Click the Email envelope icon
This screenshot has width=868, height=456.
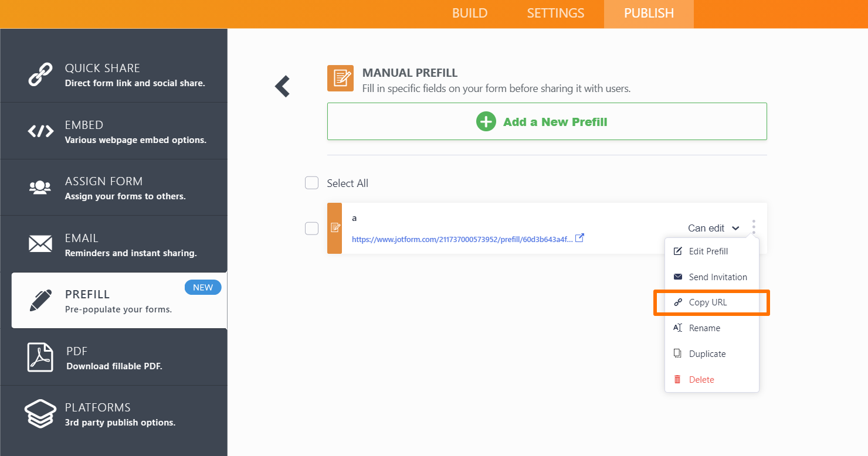40,244
